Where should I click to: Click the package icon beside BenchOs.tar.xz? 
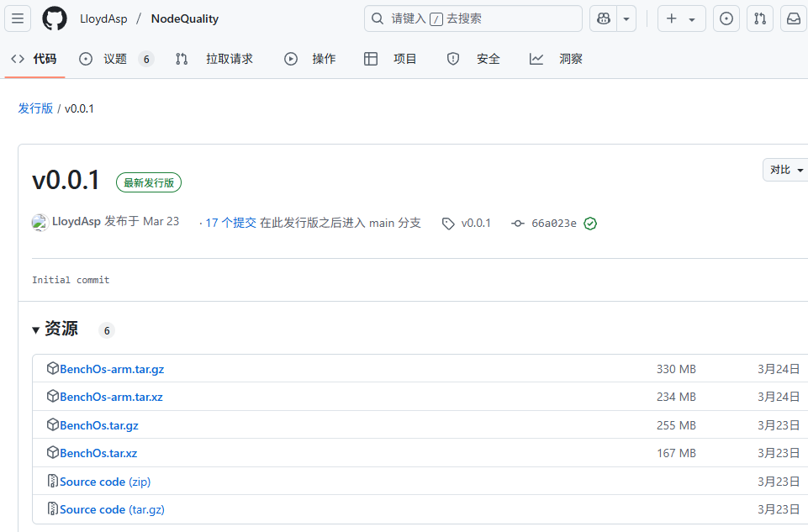52,451
